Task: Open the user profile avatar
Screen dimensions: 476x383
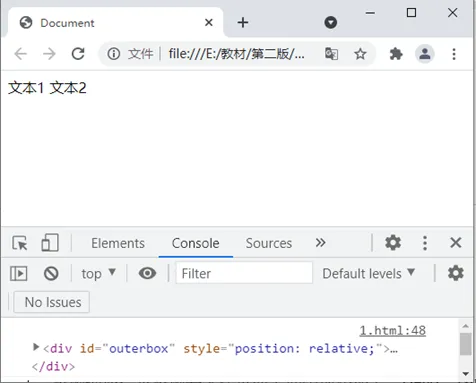Action: tap(425, 54)
